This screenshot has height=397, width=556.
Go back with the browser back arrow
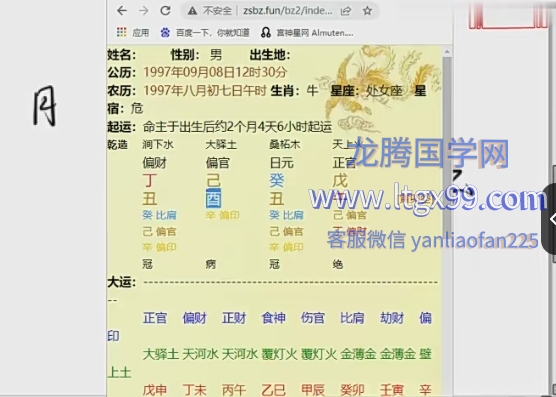point(122,11)
